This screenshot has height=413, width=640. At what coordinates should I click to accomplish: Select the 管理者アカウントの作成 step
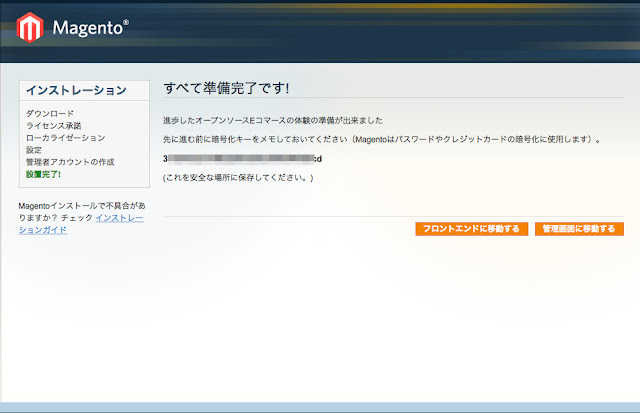70,162
